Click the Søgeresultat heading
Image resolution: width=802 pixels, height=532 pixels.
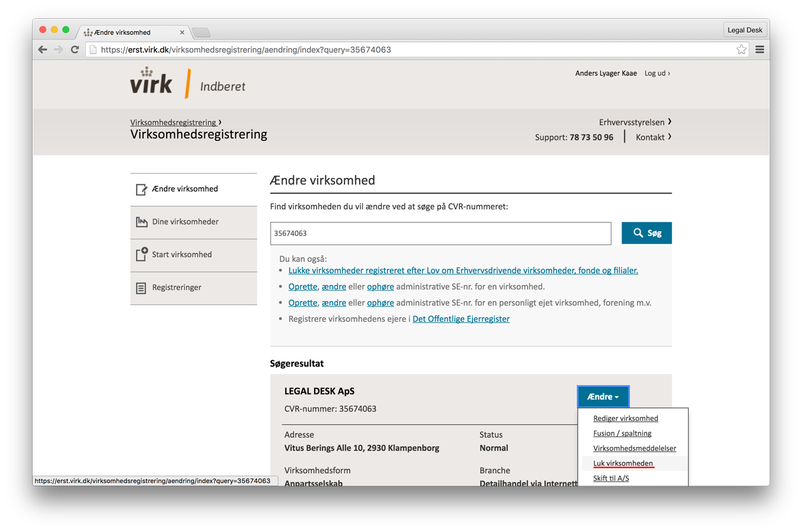coord(297,363)
